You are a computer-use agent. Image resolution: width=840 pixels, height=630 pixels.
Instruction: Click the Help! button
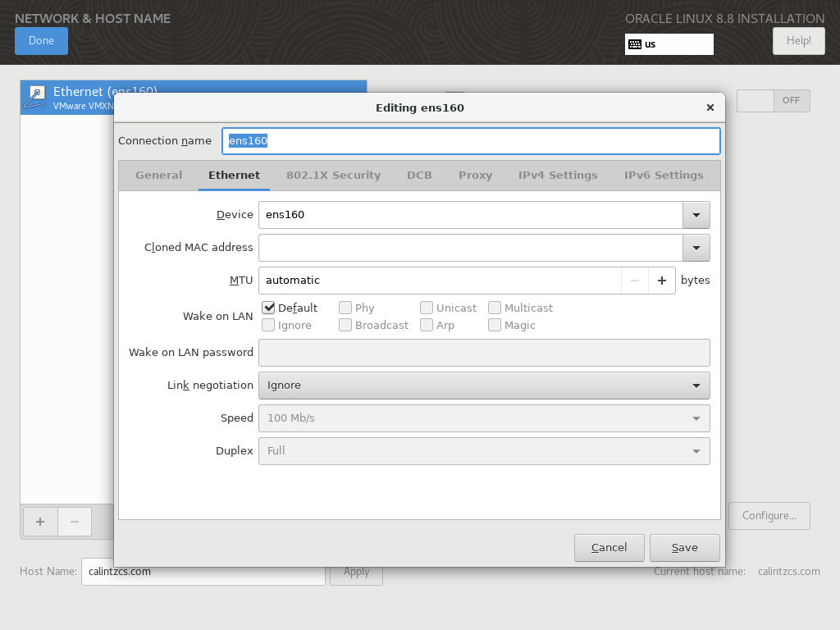[x=799, y=41]
